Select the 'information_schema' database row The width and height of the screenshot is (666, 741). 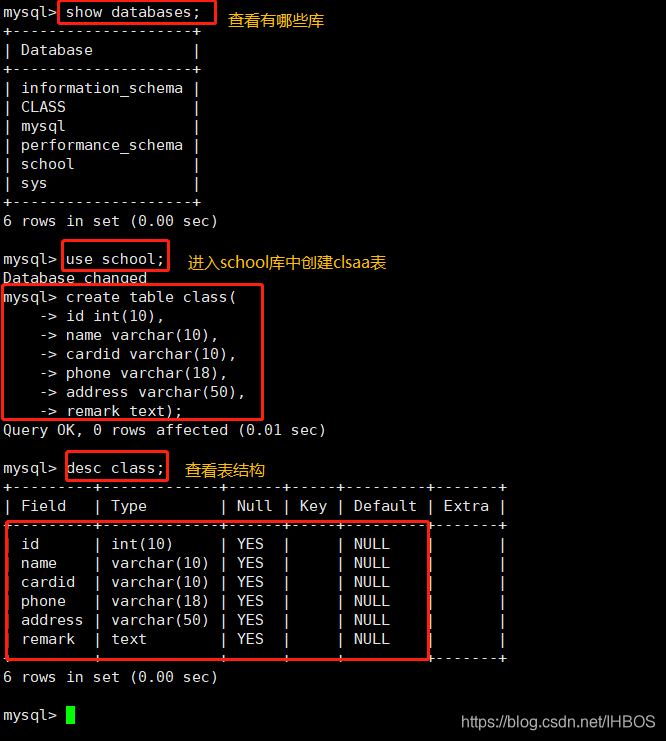click(102, 88)
